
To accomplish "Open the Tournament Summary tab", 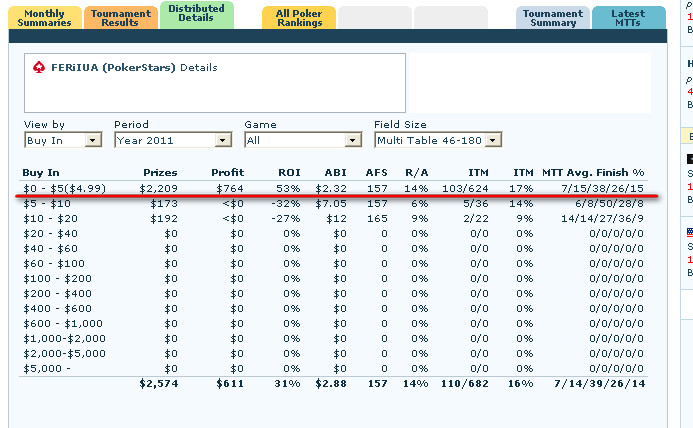I will click(x=552, y=18).
